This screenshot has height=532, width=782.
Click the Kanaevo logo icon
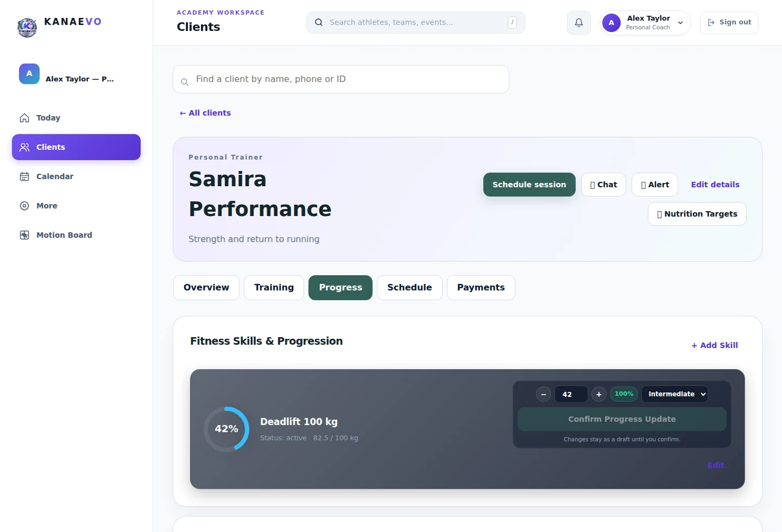[x=27, y=27]
